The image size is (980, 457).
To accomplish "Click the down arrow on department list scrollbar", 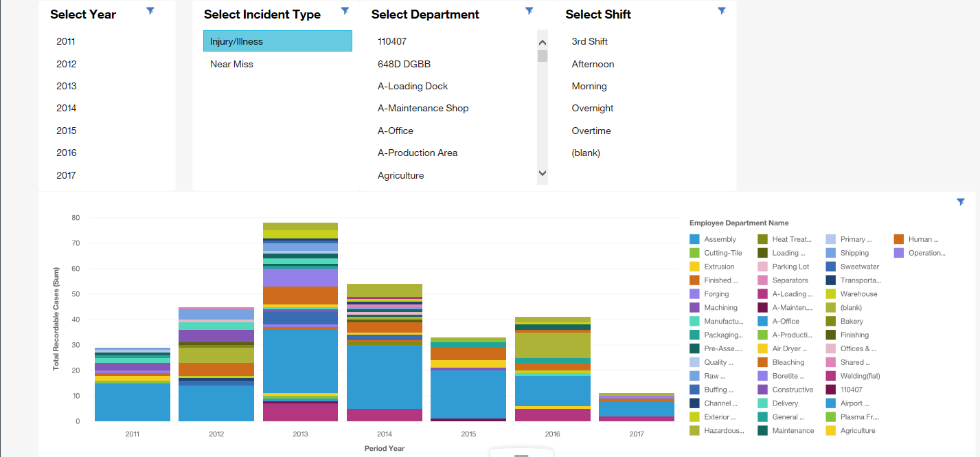I will [x=543, y=173].
